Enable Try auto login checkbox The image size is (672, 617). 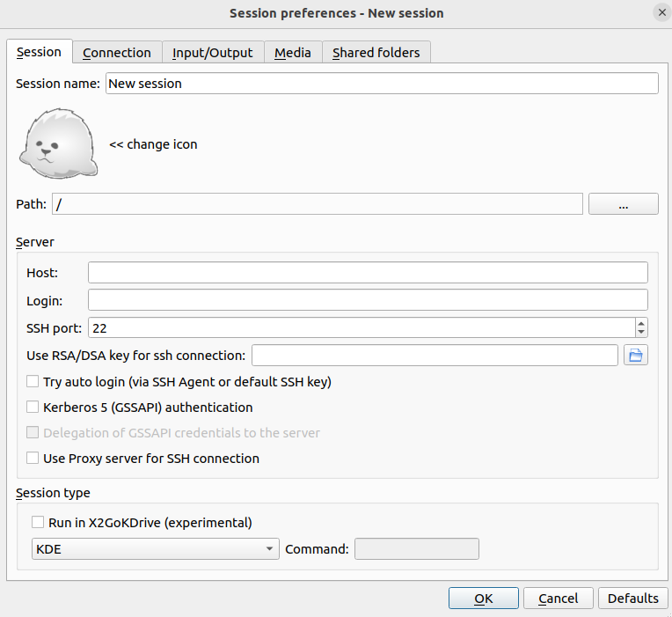(x=33, y=382)
